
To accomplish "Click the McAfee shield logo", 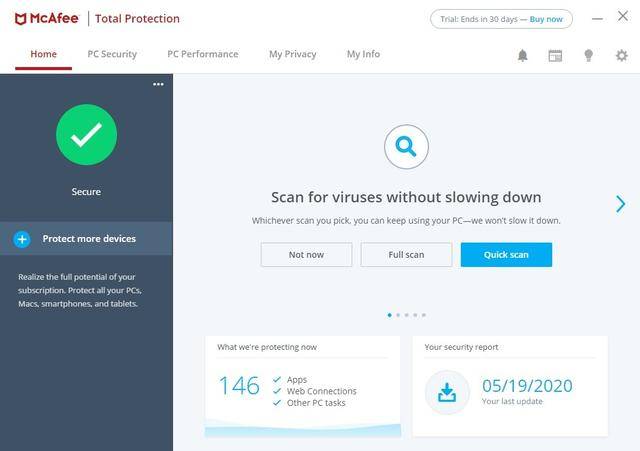I will tap(20, 19).
